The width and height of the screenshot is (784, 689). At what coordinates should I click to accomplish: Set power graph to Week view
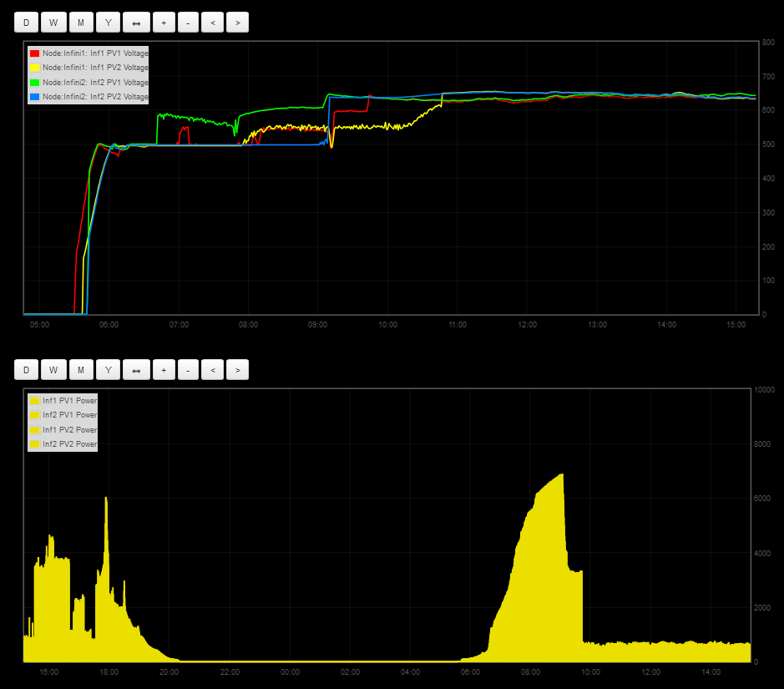53,370
